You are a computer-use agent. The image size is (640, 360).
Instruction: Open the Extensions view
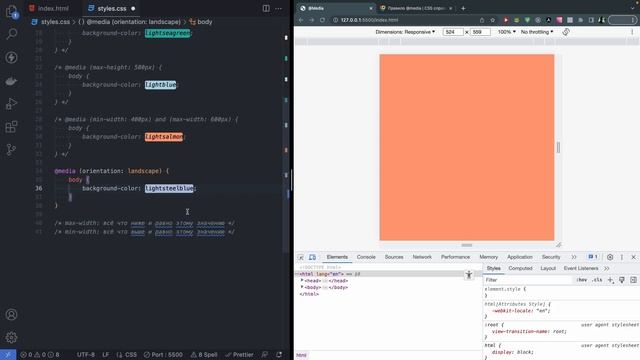11,127
